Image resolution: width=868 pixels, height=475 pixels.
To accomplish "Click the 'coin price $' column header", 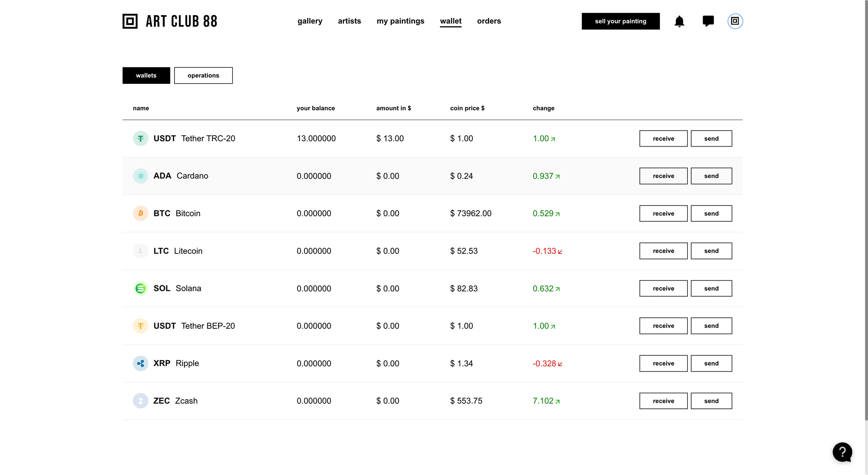I will pyautogui.click(x=467, y=108).
